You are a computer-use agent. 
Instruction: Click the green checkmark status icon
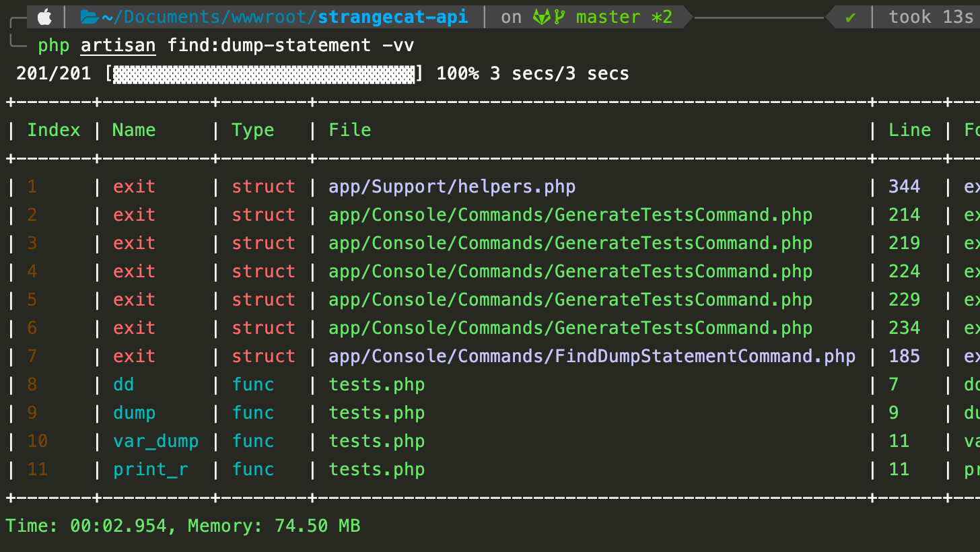pos(850,17)
